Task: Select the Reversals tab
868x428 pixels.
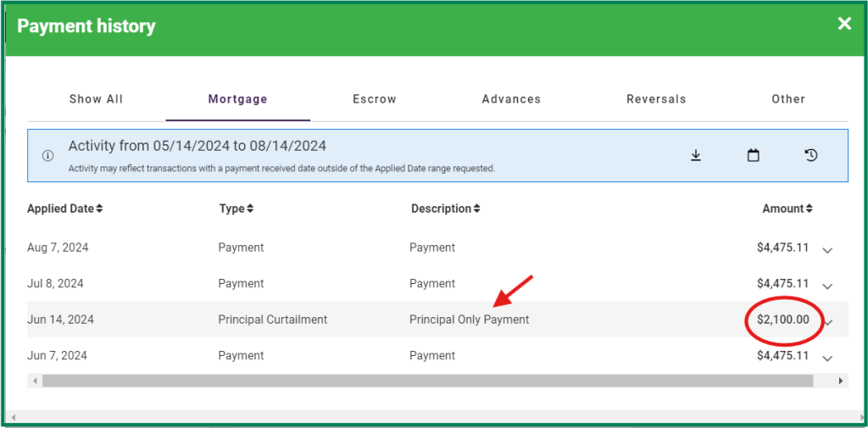Action: point(656,99)
